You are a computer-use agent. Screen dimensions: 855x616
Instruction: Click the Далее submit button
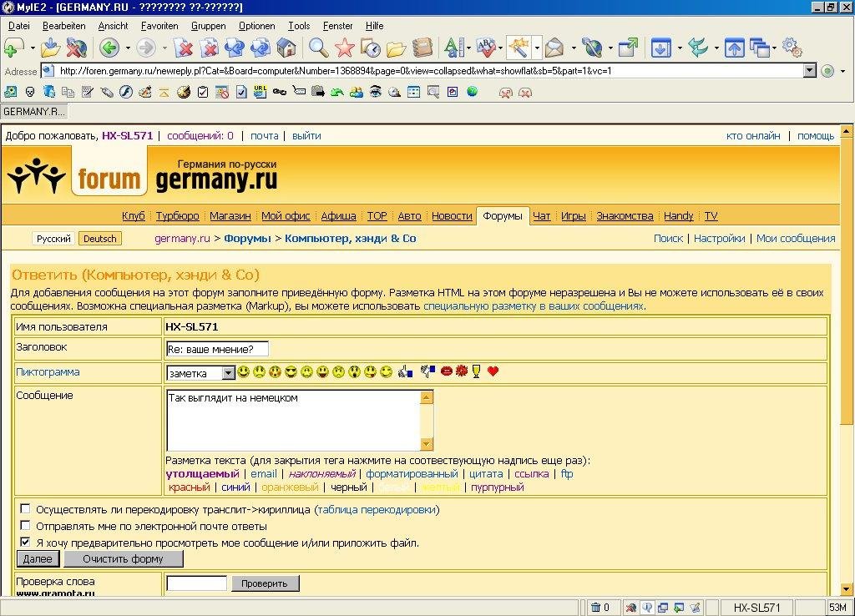pyautogui.click(x=38, y=558)
